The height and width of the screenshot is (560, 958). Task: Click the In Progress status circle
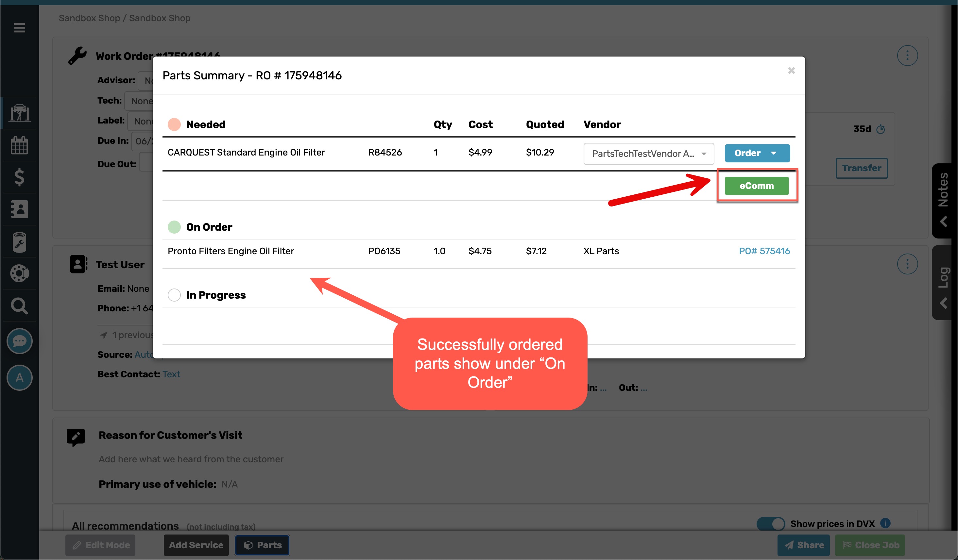pos(174,295)
